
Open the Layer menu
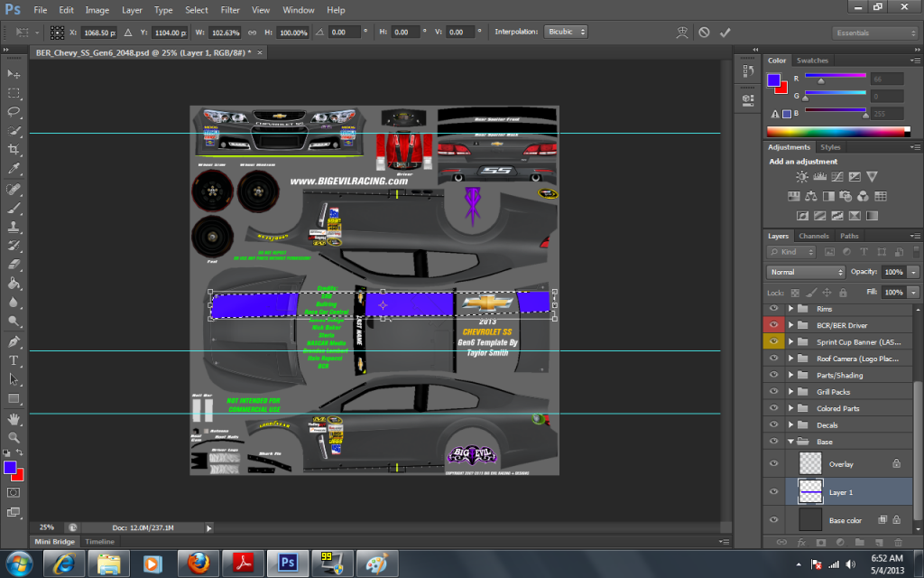click(x=132, y=10)
